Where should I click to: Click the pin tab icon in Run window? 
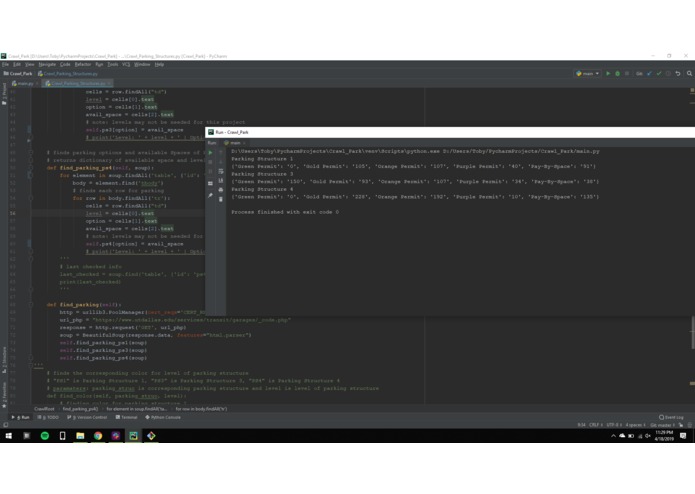tap(211, 195)
